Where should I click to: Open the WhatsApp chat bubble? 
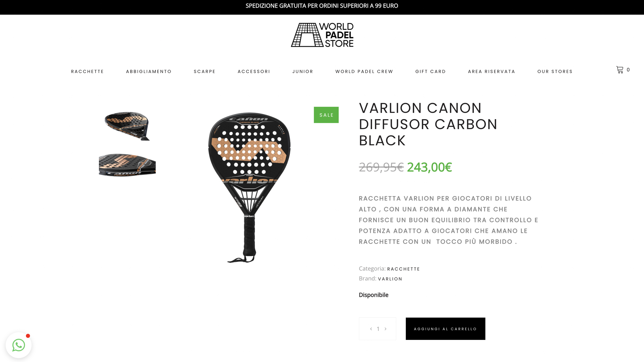click(x=19, y=345)
